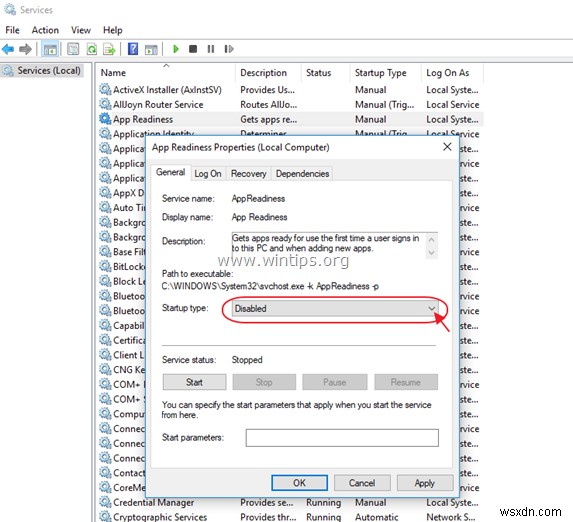This screenshot has width=573, height=522.
Task: Select the ActiveX Installer (AxInstSV) row
Action: [291, 90]
